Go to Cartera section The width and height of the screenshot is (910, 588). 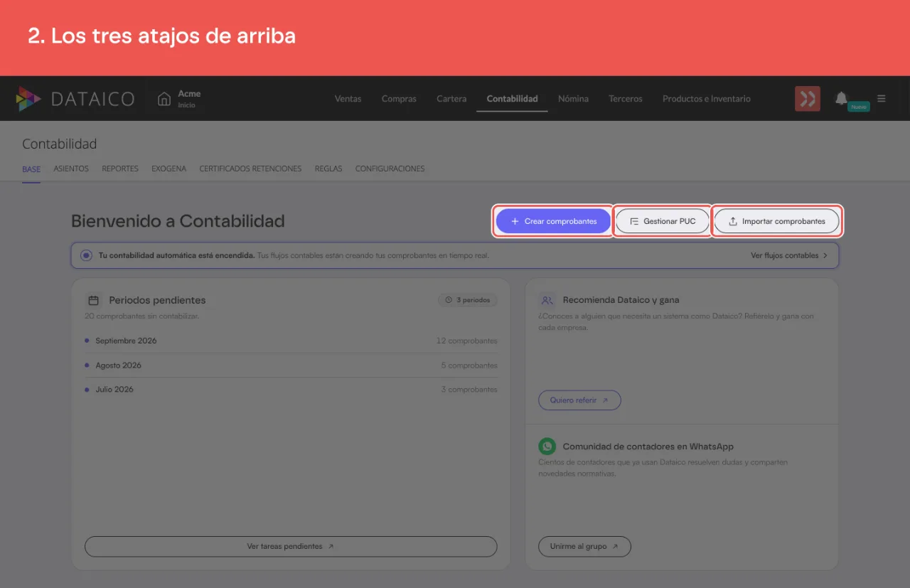(451, 99)
